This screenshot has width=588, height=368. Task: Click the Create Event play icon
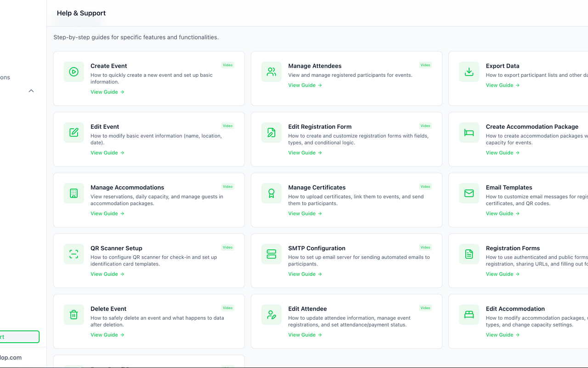(73, 72)
